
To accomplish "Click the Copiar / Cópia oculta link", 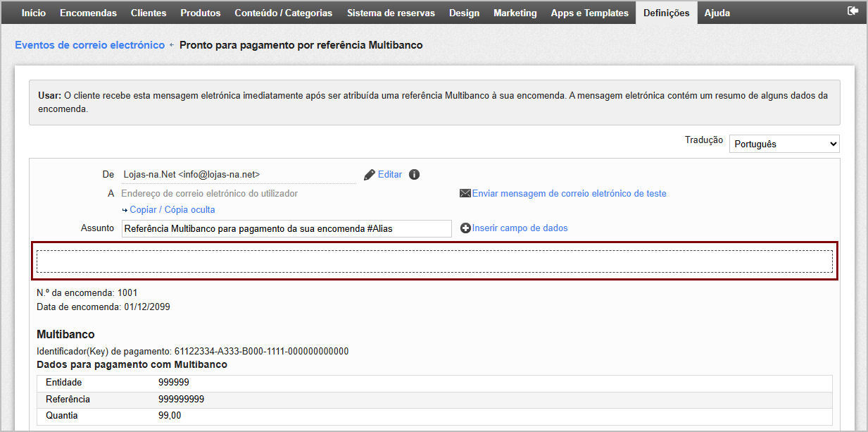I will point(172,210).
